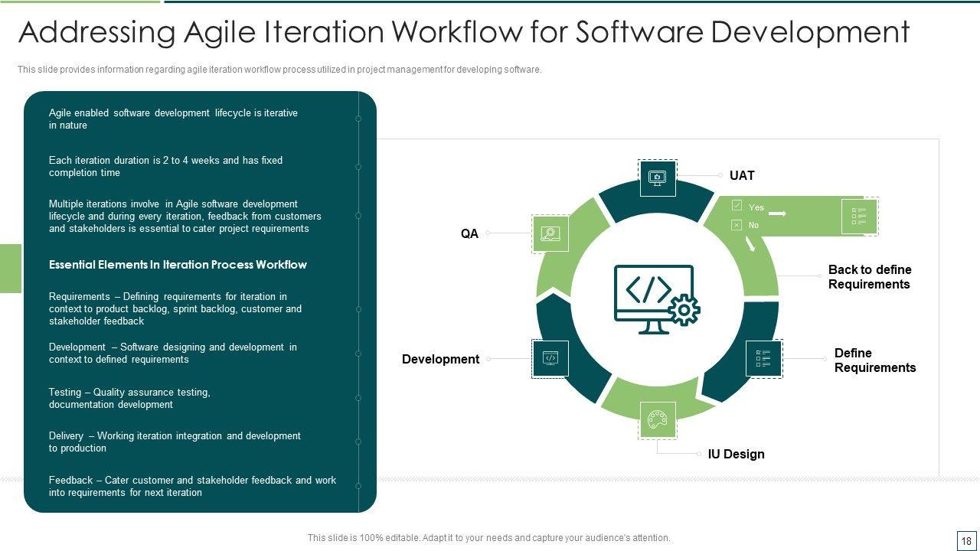980x551 pixels.
Task: Click the light green tab on left edge
Action: pyautogui.click(x=11, y=268)
